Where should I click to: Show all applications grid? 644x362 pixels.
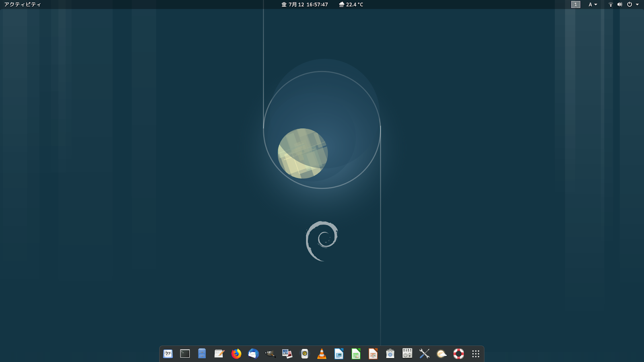(476, 354)
